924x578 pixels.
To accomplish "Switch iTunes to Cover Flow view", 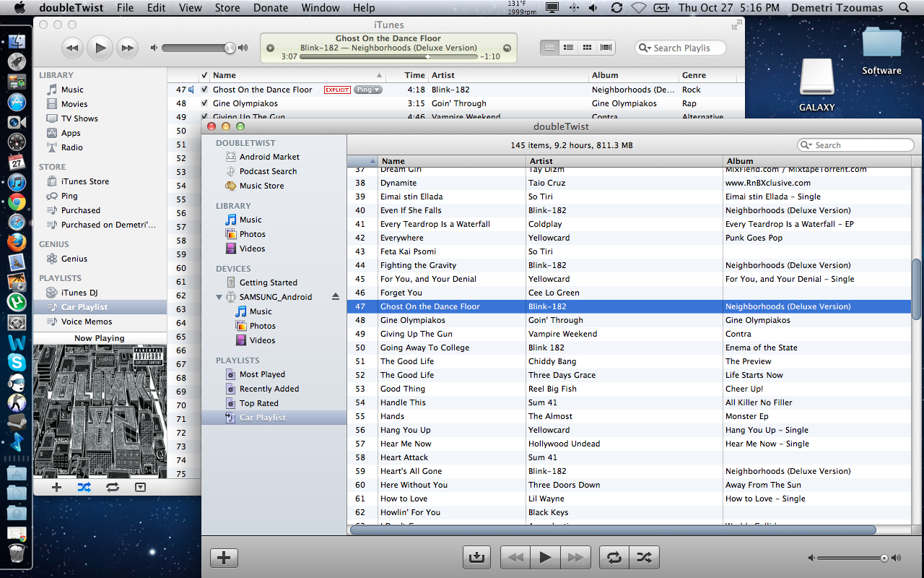I will (606, 48).
